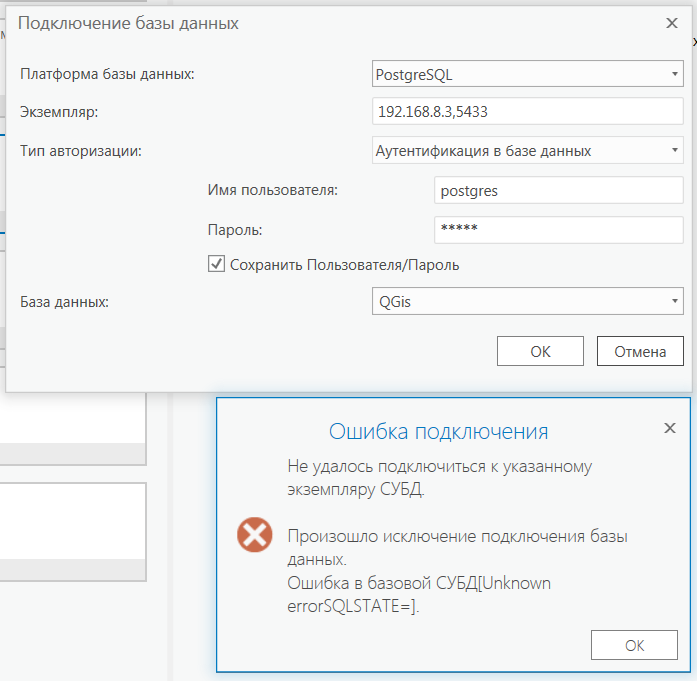This screenshot has width=697, height=683.
Task: Click the 'База данных:' label
Action: click(64, 301)
